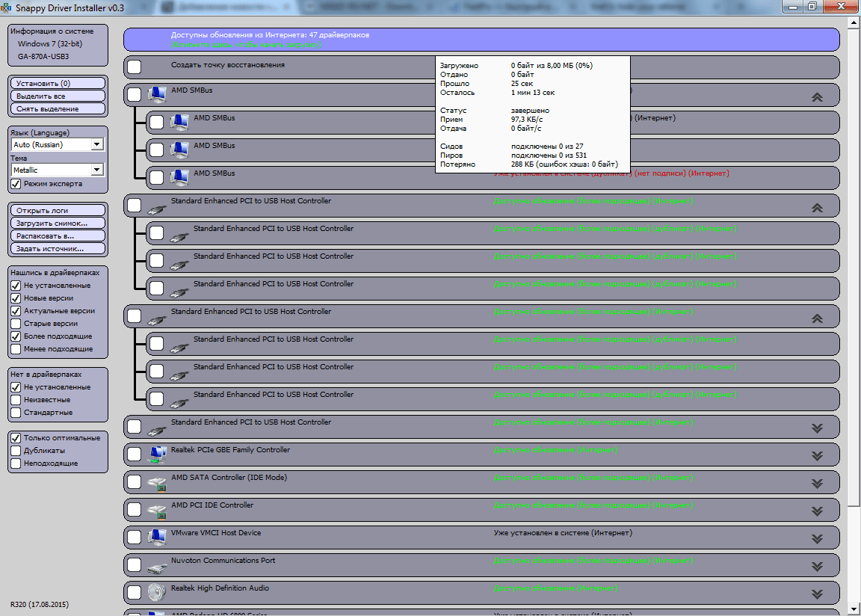
Task: Enable the 'Менее подходящие' filter checkbox
Action: (16, 348)
